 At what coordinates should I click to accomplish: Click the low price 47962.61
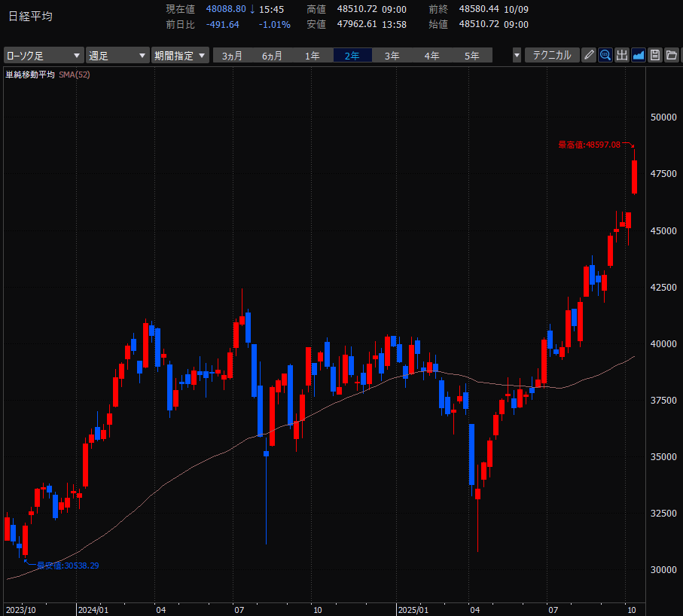(357, 24)
